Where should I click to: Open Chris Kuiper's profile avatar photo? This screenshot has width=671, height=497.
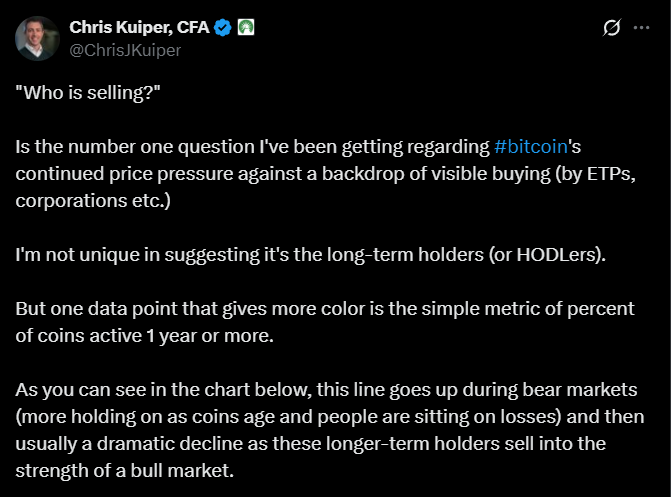(36, 38)
